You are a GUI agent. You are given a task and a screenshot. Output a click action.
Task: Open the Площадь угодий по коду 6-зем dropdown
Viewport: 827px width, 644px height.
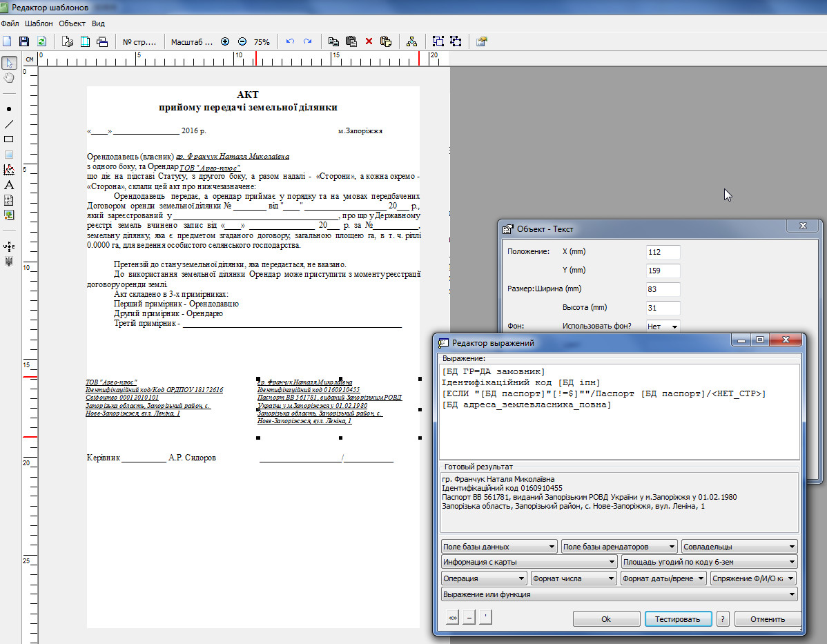pos(710,562)
